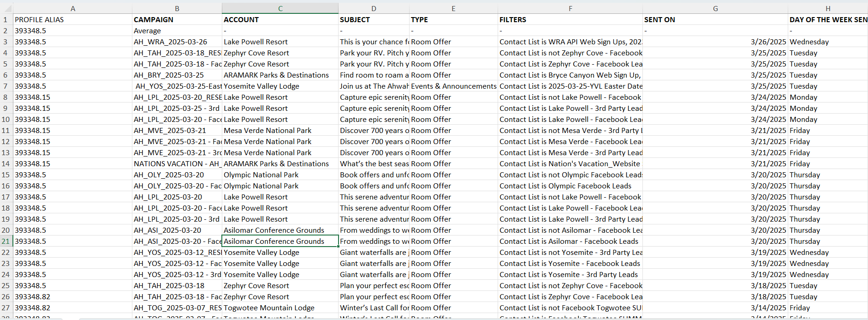Viewport: 868px width, 320px height.
Task: Select row 1 header
Action: [6, 19]
